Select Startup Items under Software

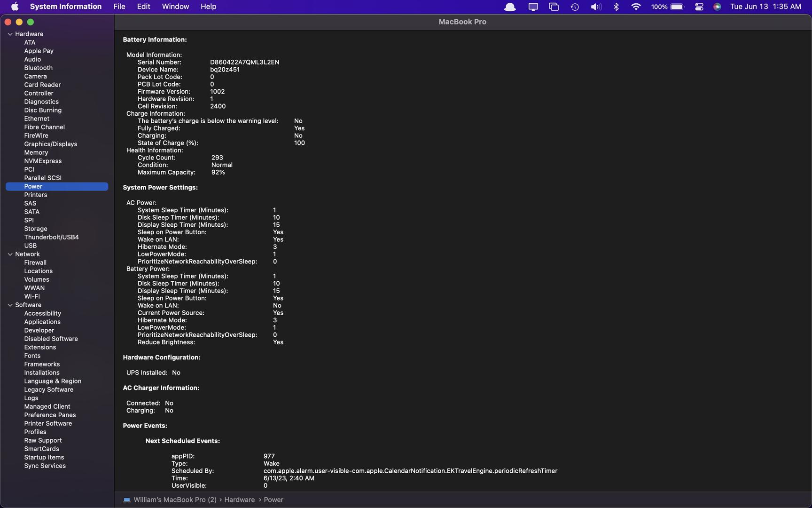(44, 457)
